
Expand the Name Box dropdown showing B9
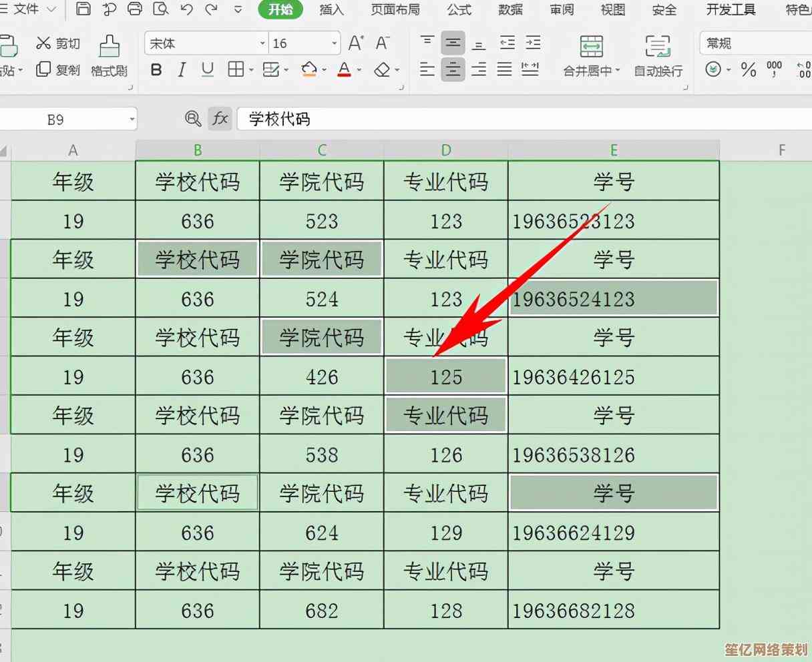point(132,119)
